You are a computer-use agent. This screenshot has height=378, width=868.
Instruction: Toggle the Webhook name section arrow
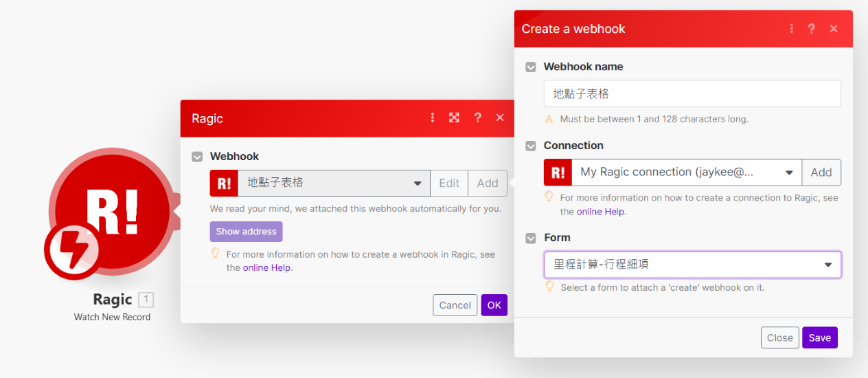click(x=531, y=67)
